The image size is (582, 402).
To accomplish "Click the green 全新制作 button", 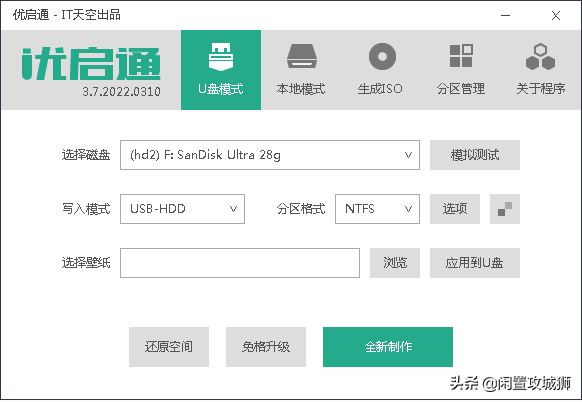I will (x=388, y=347).
